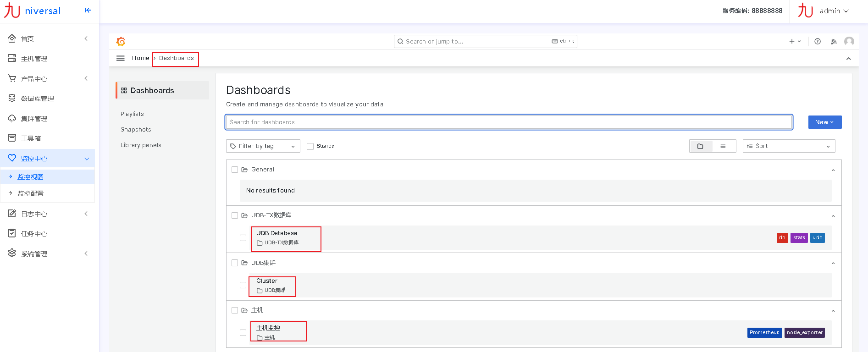Collapse the left sidebar menu
The height and width of the screenshot is (352, 868).
(88, 11)
